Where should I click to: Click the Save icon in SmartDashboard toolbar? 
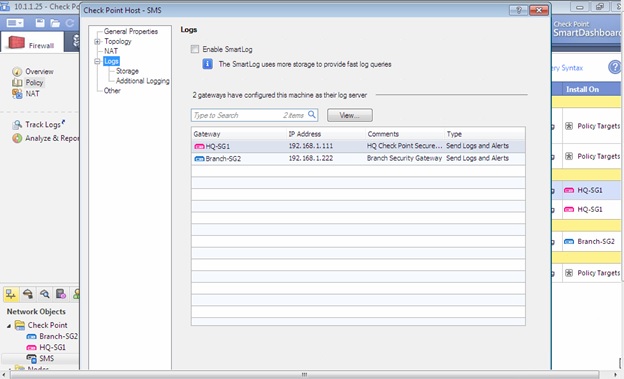(x=40, y=23)
